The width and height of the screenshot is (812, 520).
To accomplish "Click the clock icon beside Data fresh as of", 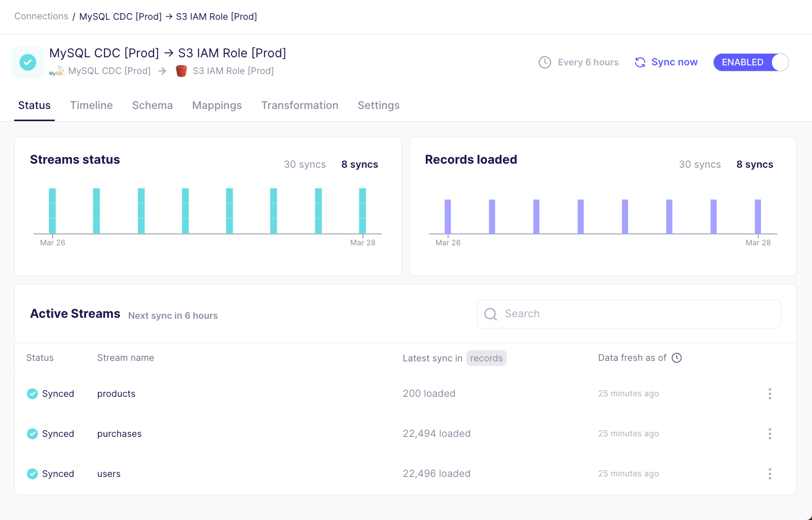I will pyautogui.click(x=677, y=358).
